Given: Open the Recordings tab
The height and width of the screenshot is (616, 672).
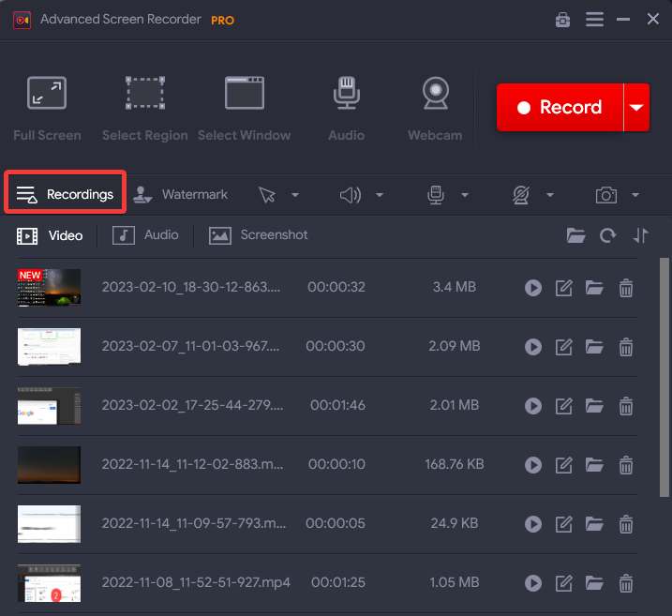Looking at the screenshot, I should coord(66,194).
